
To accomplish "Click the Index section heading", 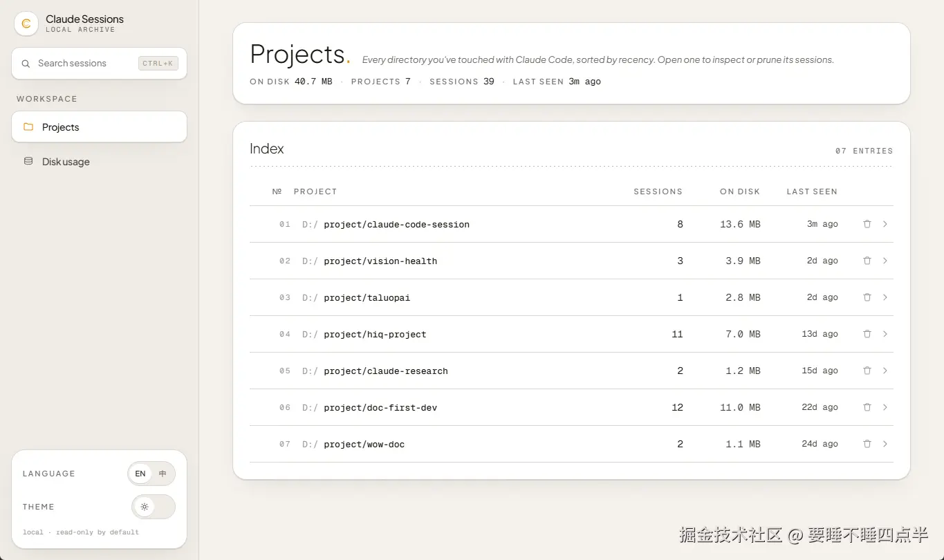I will pyautogui.click(x=267, y=149).
